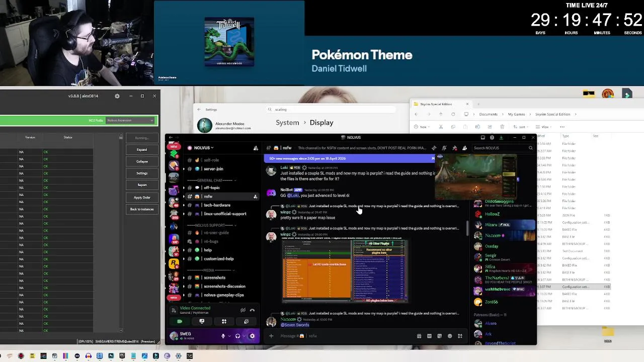644x362 pixels.
Task: Share your screen in Discord voice panel
Action: pos(202,321)
